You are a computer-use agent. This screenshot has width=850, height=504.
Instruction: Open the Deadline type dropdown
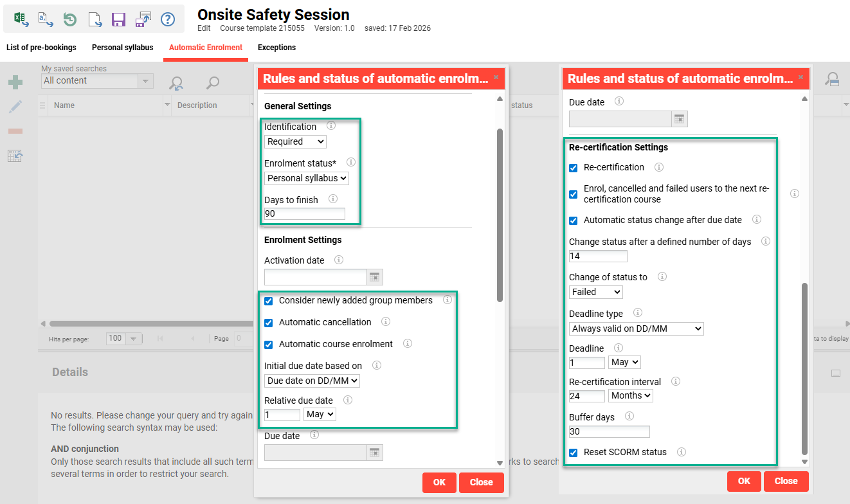coord(636,328)
